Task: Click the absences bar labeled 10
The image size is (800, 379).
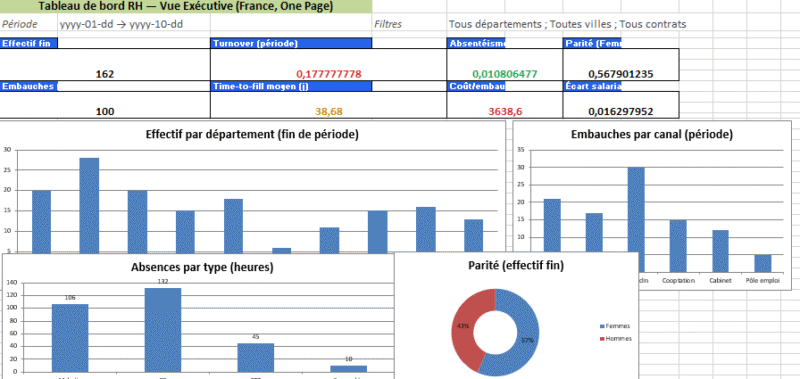Action: pos(348,369)
